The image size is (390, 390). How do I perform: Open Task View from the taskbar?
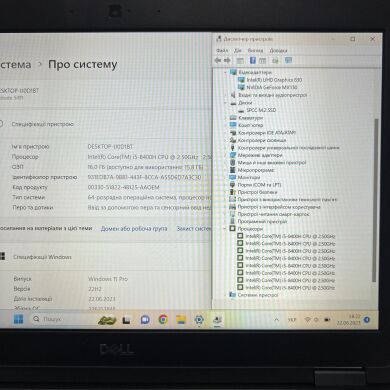[x=126, y=320]
